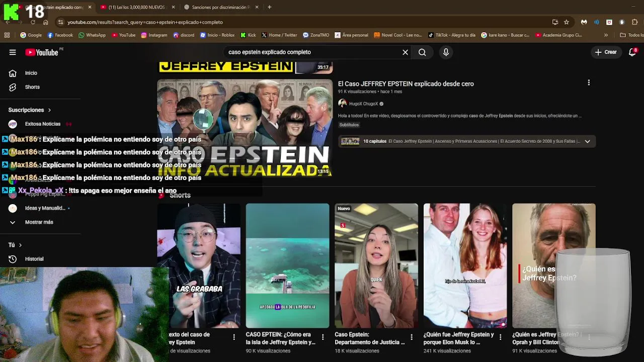Open the notifications bell

(632, 52)
